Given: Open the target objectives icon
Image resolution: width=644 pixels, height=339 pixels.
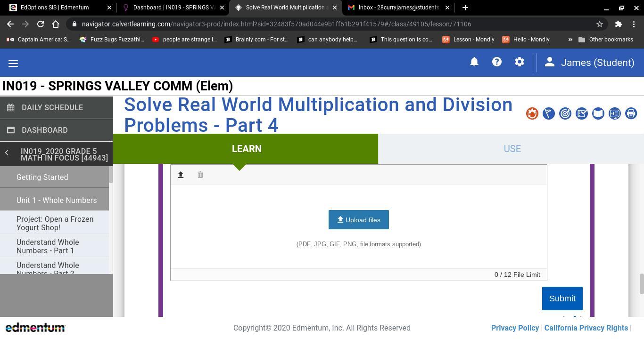Looking at the screenshot, I should 565,113.
